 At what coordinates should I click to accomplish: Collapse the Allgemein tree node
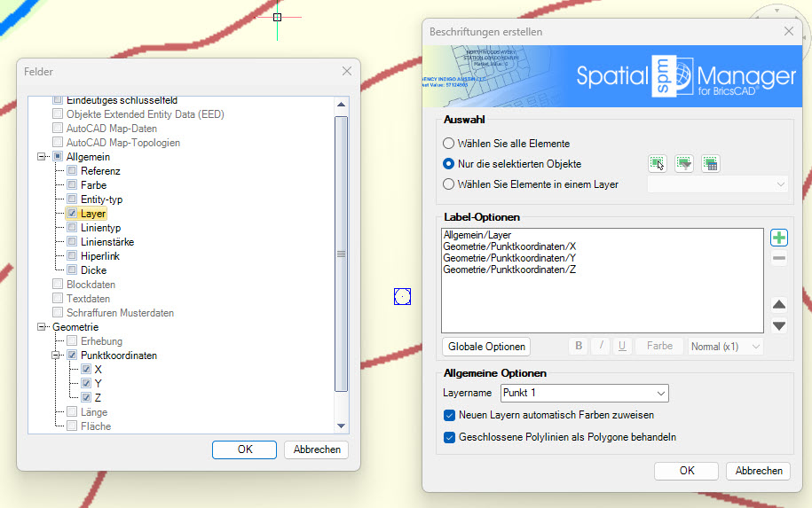point(41,157)
